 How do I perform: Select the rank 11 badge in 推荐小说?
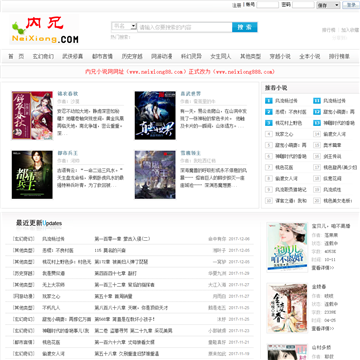point(317,101)
